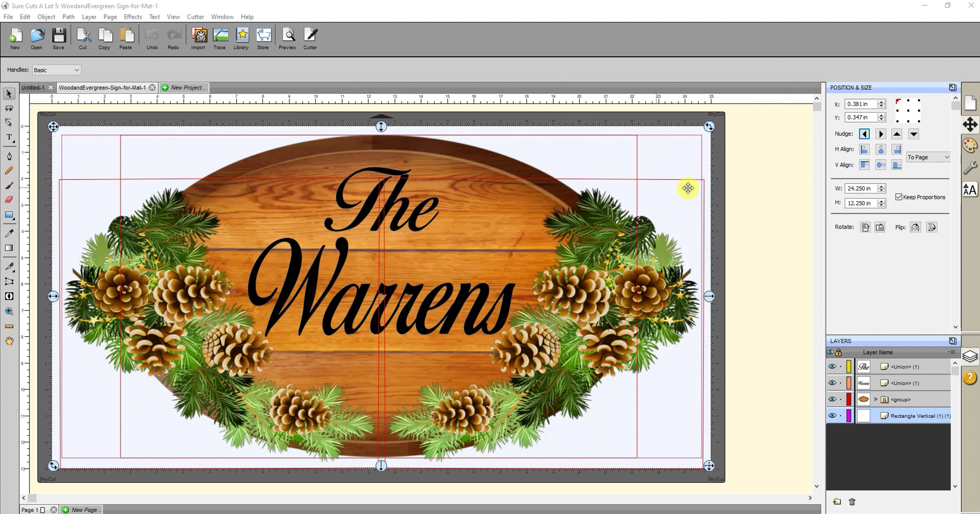
Task: Open the Effects menu
Action: pyautogui.click(x=133, y=17)
